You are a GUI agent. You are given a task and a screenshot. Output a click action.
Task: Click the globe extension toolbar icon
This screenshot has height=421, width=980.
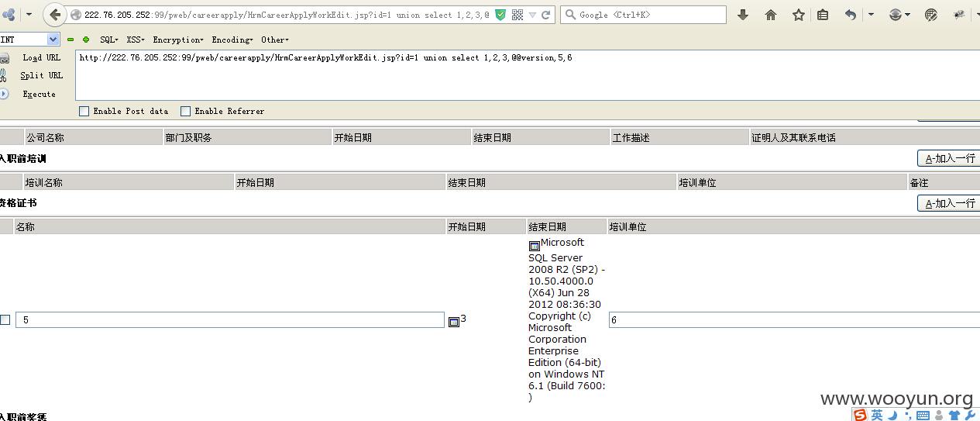931,15
